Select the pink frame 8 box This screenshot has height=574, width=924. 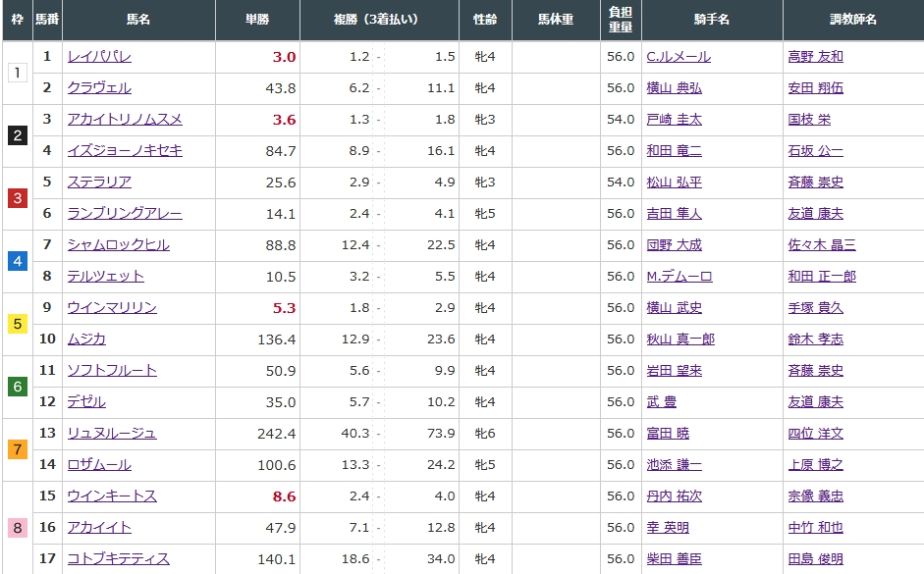[17, 528]
